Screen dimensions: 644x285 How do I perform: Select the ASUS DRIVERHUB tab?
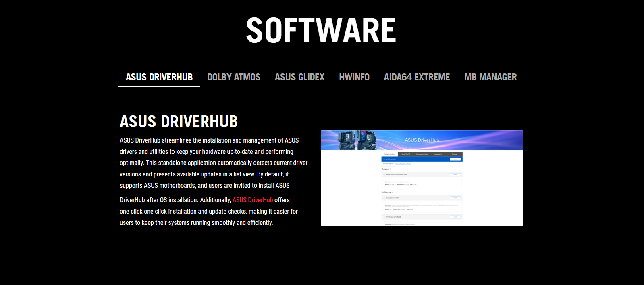[x=159, y=77]
